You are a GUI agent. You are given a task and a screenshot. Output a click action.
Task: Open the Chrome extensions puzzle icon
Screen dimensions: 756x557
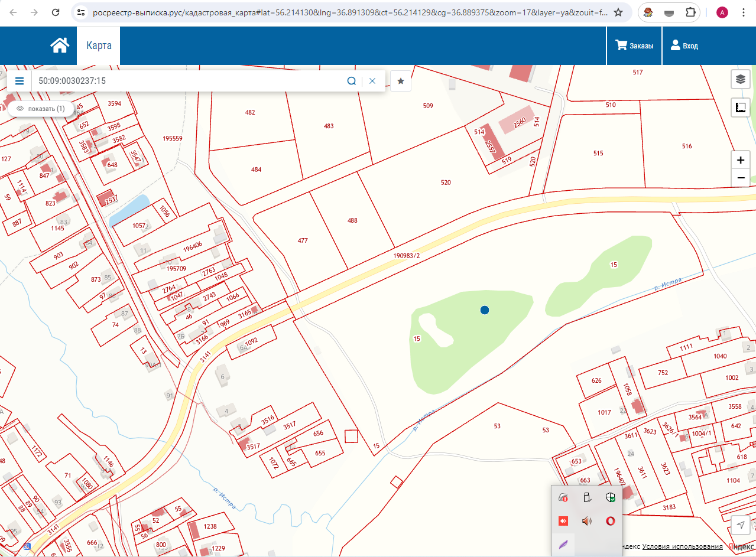691,12
